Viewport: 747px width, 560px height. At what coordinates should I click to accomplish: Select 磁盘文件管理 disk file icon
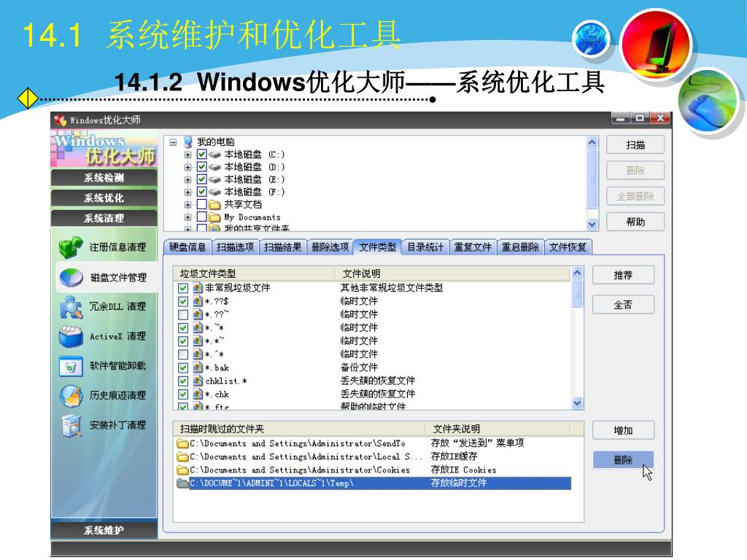pyautogui.click(x=71, y=278)
